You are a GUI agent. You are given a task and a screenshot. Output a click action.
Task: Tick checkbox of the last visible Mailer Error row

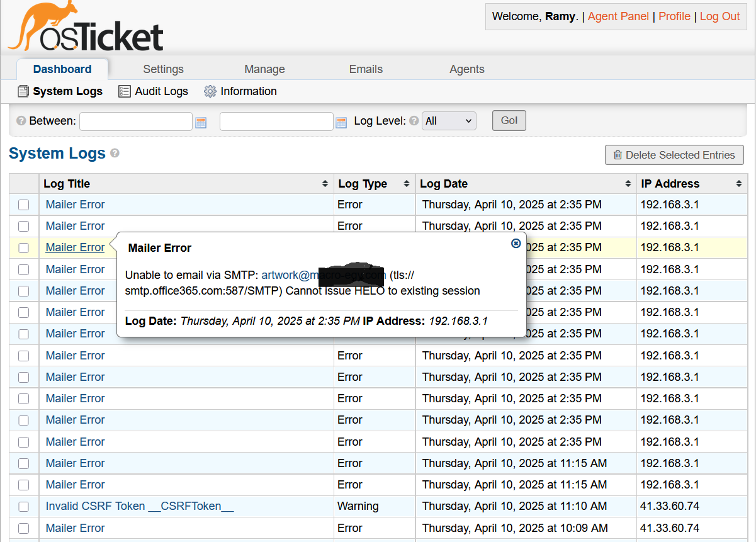point(23,528)
